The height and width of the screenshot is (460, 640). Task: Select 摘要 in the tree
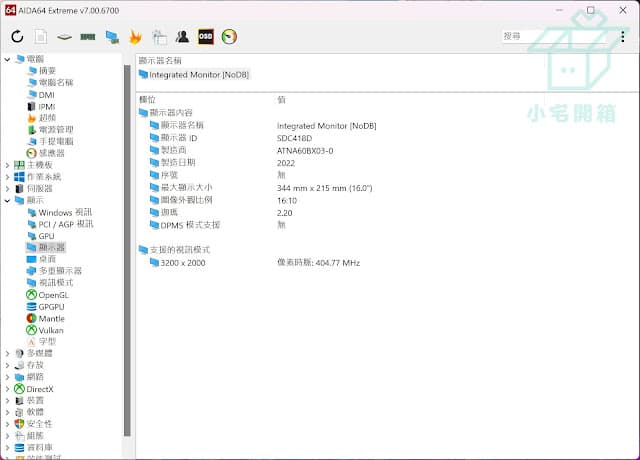click(x=42, y=71)
